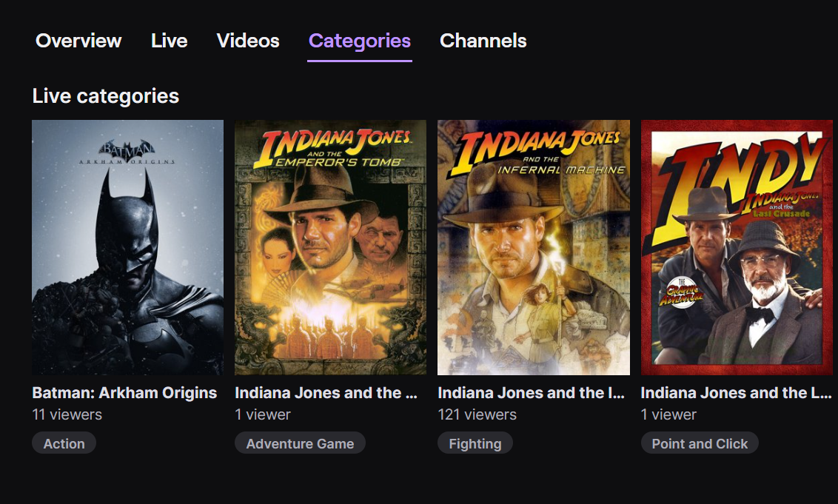This screenshot has width=838, height=504.
Task: Click the title text below Infernal Machine cover
Action: pyautogui.click(x=531, y=393)
